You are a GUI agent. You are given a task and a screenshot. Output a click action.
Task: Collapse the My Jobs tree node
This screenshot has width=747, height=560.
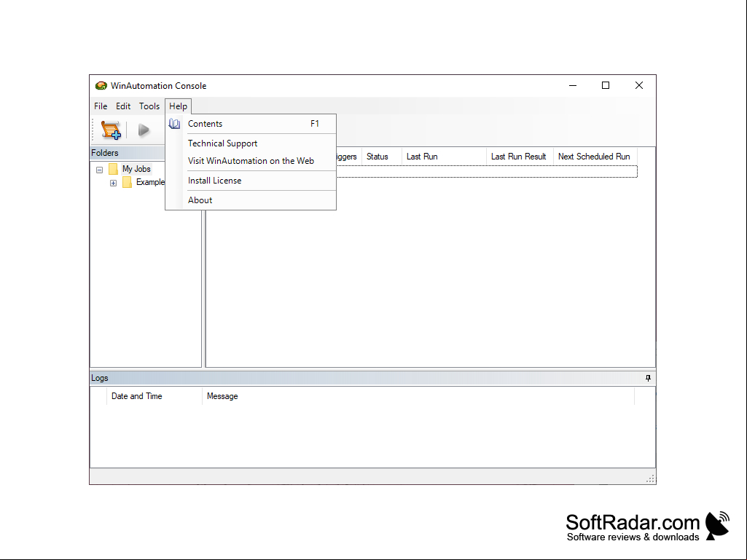pos(100,170)
